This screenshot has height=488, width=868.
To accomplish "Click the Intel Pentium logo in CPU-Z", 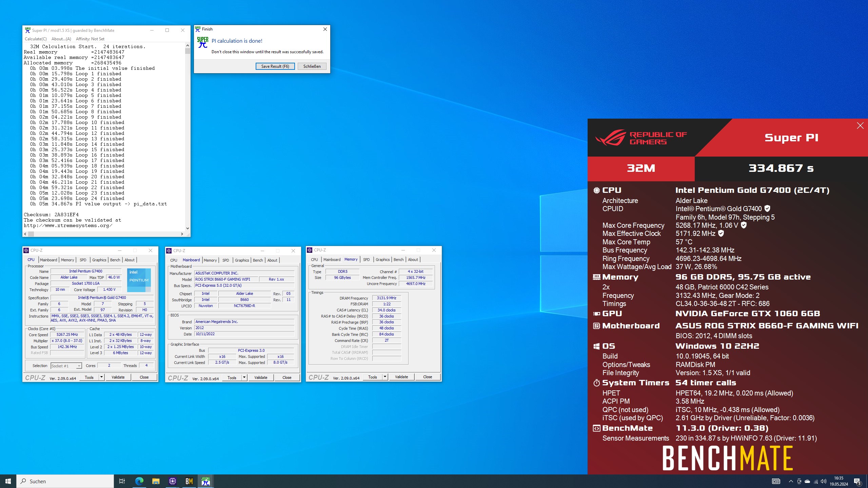I will coord(139,280).
